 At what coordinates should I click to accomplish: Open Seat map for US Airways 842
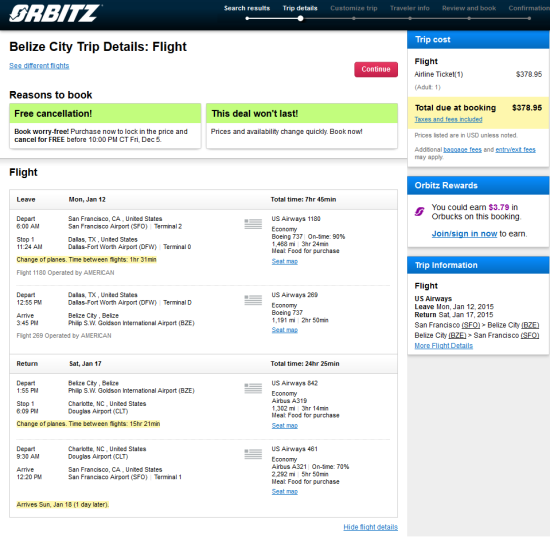tap(284, 425)
